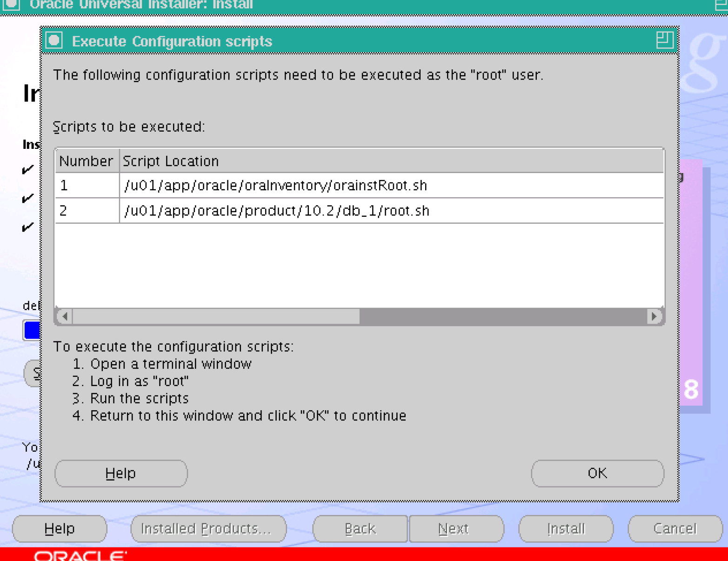Image resolution: width=728 pixels, height=561 pixels.
Task: Click the 'Run the scripts' instruction step
Action: (130, 398)
